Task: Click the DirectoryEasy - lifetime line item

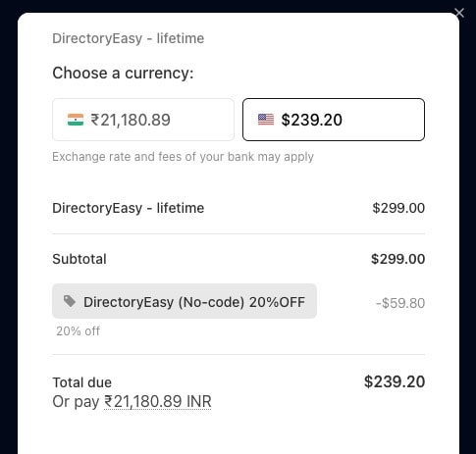Action: tap(129, 208)
